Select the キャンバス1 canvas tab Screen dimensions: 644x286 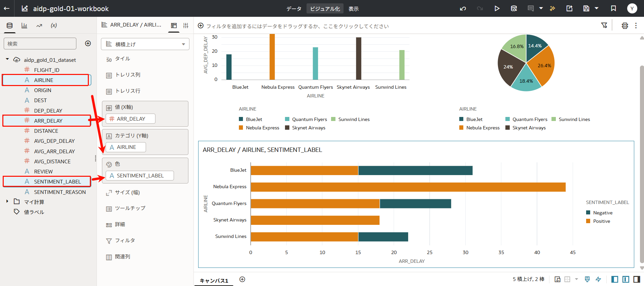point(214,280)
